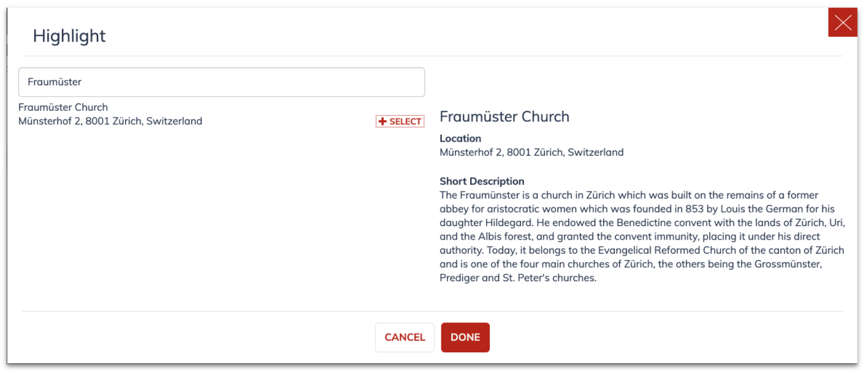Image resolution: width=868 pixels, height=375 pixels.
Task: Click the Short Description label
Action: point(482,181)
